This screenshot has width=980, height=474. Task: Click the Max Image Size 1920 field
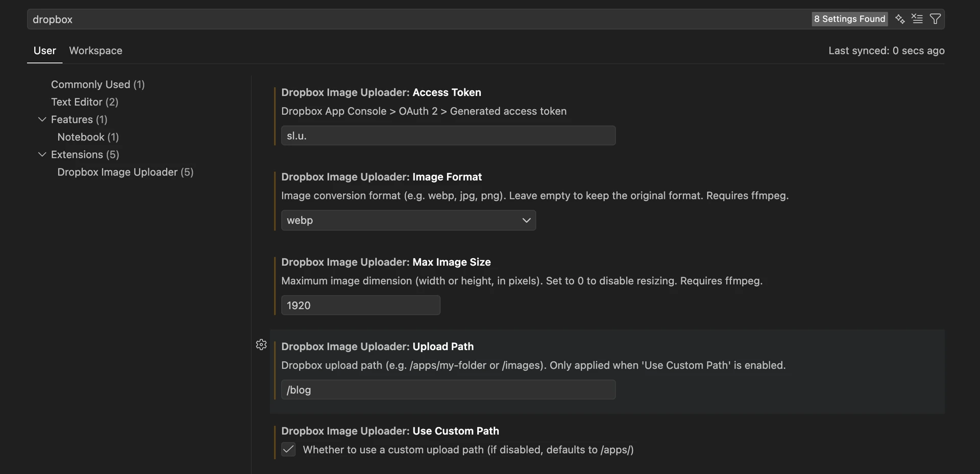(360, 305)
